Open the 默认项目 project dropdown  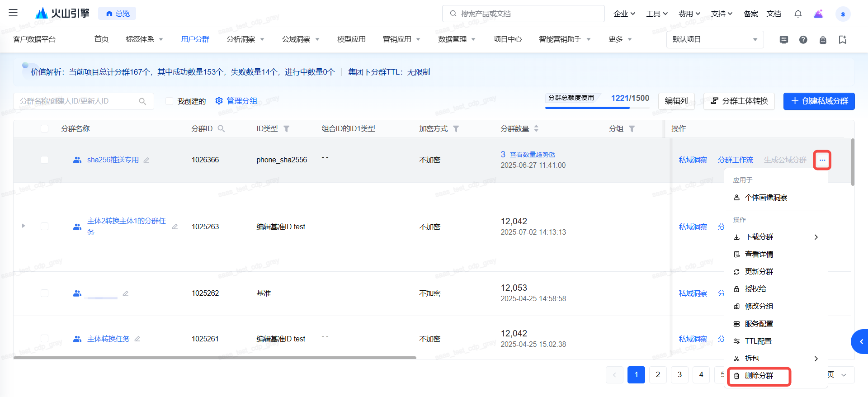714,40
